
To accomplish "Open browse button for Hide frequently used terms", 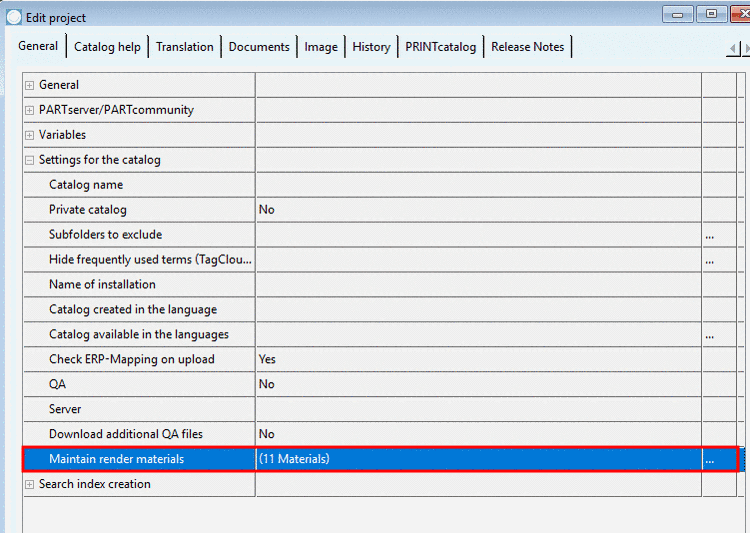I will (x=709, y=260).
